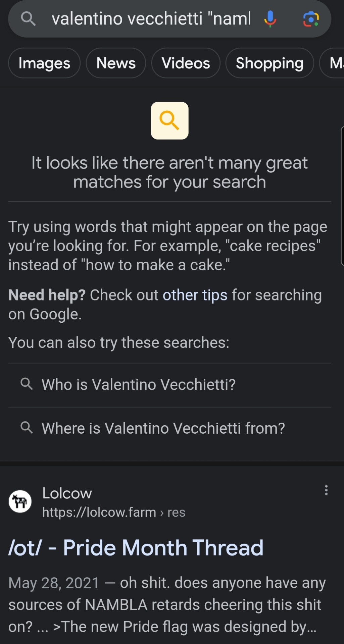Screen dimensions: 344x644
Task: Open the 'other tips' link
Action: [x=195, y=295]
